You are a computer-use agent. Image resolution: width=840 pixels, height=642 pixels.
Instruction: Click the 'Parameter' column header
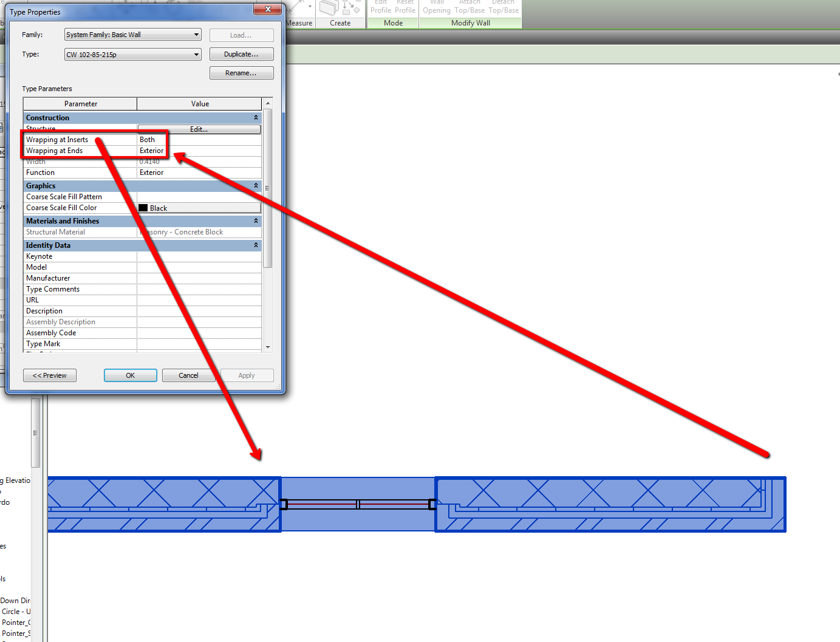pyautogui.click(x=80, y=104)
